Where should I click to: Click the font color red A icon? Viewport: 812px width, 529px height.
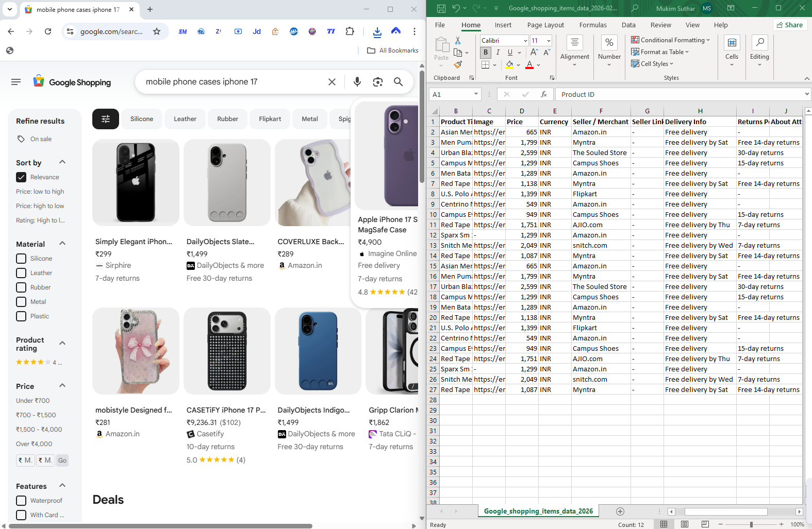[529, 64]
